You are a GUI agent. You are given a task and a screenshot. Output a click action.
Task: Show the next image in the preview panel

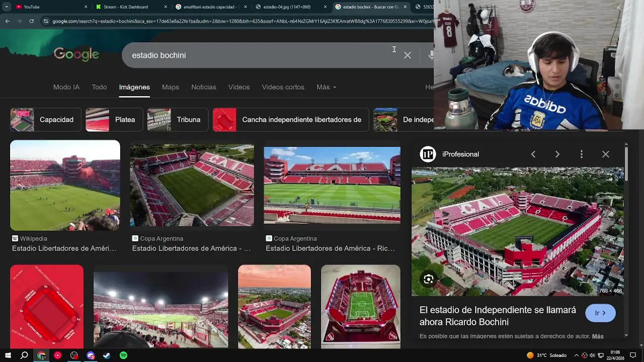point(557,154)
